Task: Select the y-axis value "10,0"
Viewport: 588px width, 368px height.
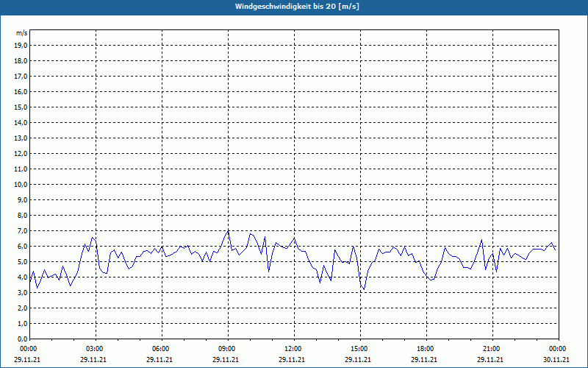Action: coord(21,185)
